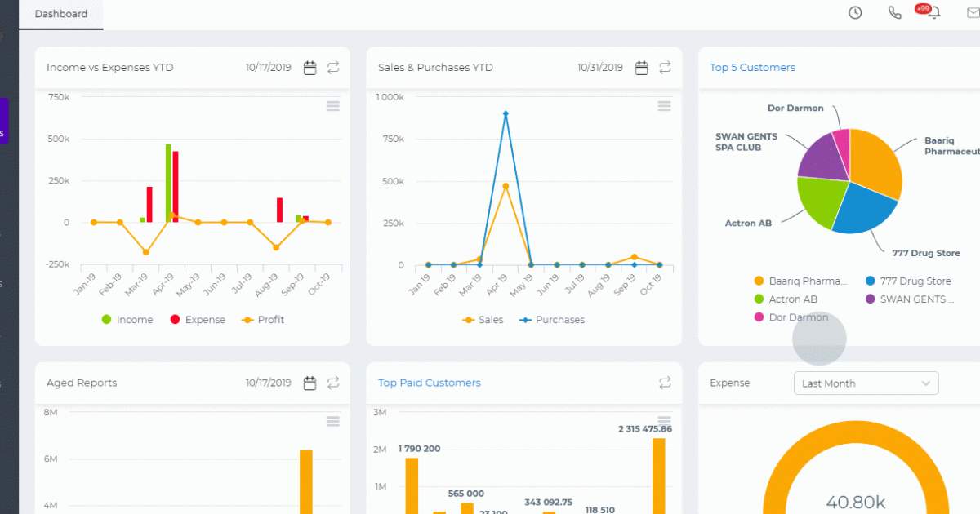Click the April sales peak data point
The height and width of the screenshot is (514, 980).
(506, 186)
